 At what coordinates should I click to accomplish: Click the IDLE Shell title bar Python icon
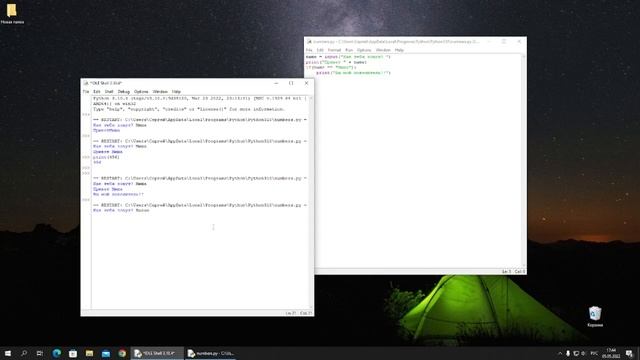click(x=86, y=83)
